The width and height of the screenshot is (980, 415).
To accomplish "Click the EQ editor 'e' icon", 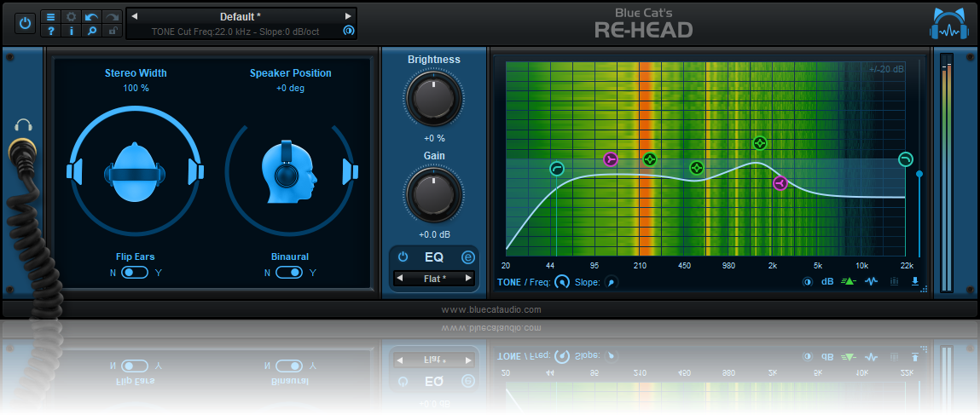I will pos(467,257).
